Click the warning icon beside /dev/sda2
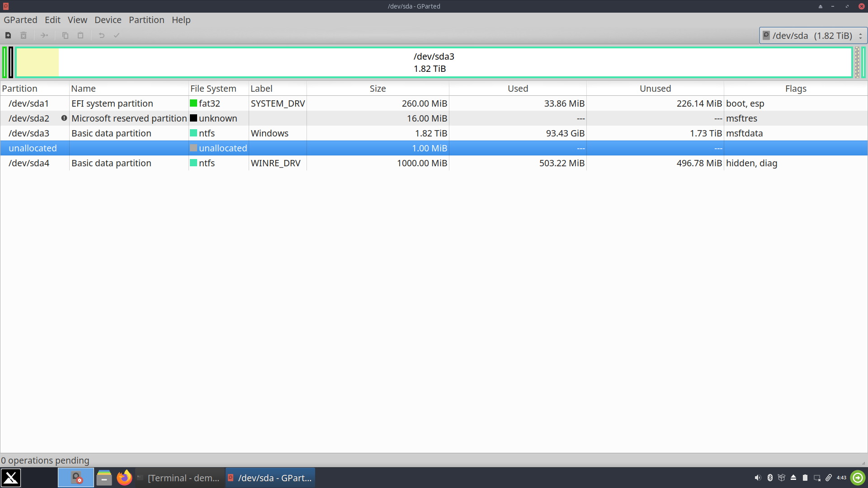The width and height of the screenshot is (868, 488). click(x=64, y=118)
